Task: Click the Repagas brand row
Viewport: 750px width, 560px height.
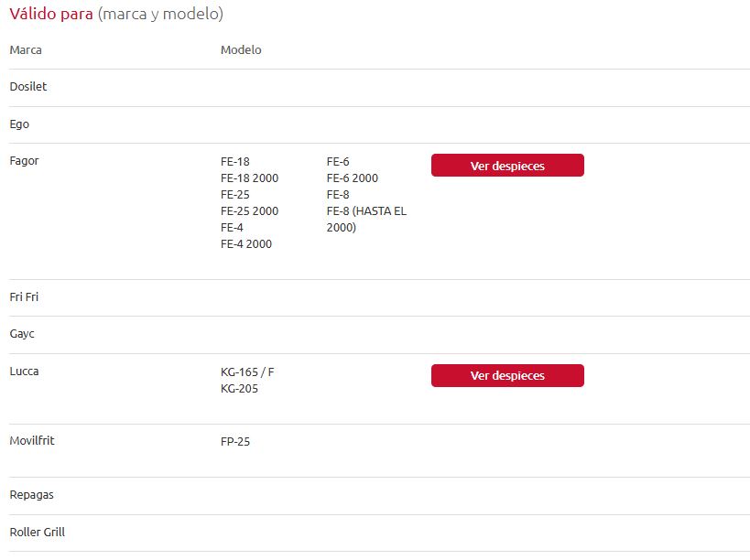Action: (32, 495)
